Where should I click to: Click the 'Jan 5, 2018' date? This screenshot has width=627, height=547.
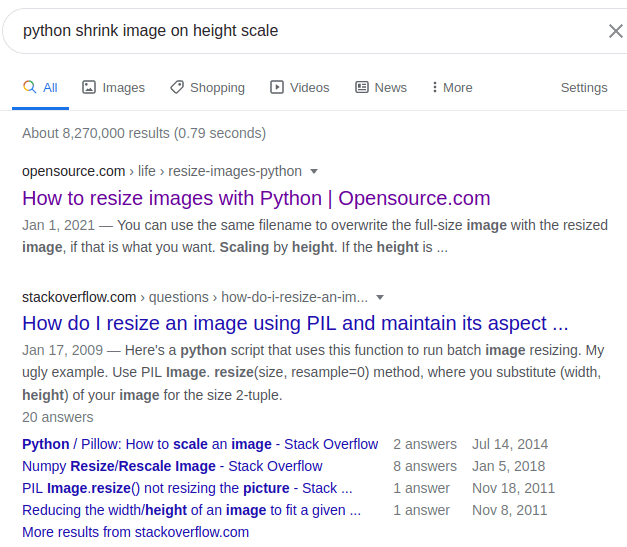pyautogui.click(x=508, y=466)
